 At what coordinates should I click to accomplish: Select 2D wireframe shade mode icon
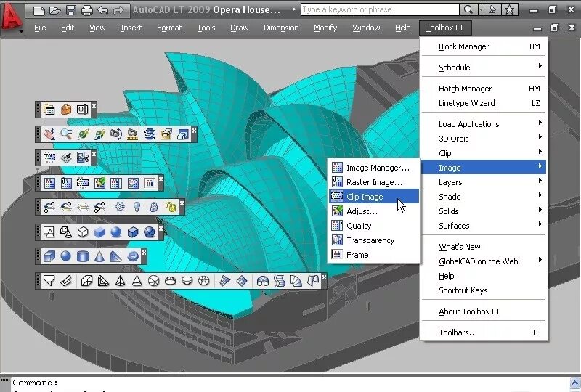pos(49,232)
